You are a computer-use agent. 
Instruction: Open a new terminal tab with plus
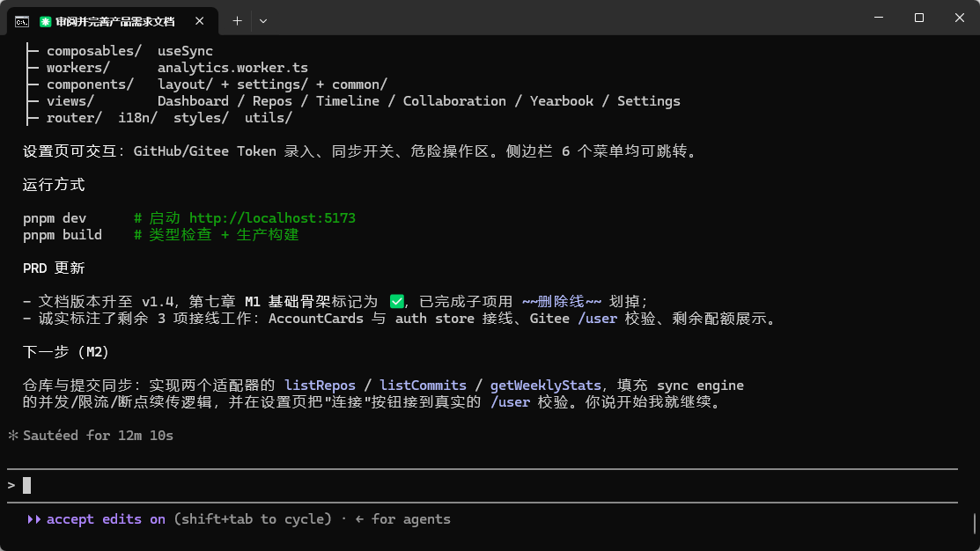[238, 21]
